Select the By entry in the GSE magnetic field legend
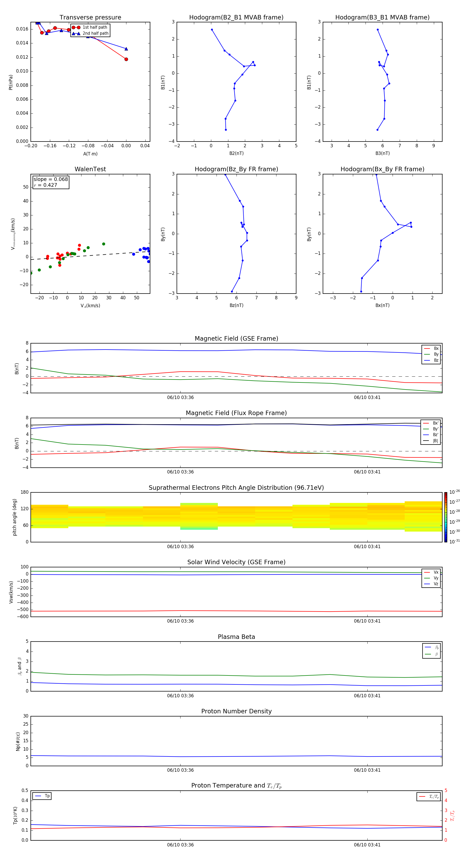 pos(431,355)
